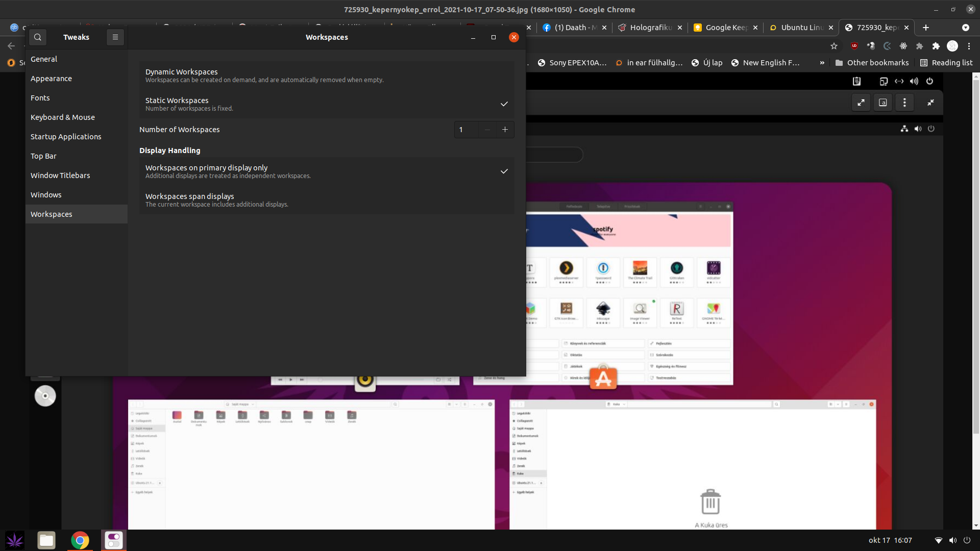Open the Tweaks hamburger menu
The image size is (980, 551).
coord(115,37)
